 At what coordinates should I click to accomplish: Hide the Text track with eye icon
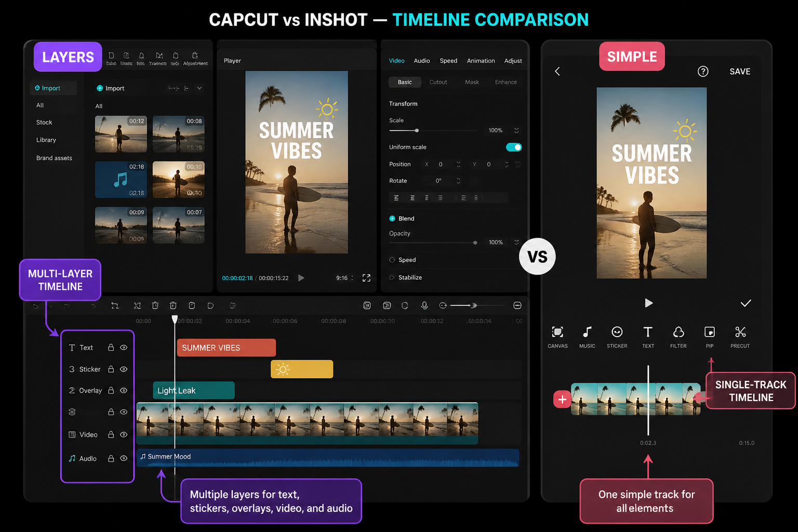tap(124, 348)
